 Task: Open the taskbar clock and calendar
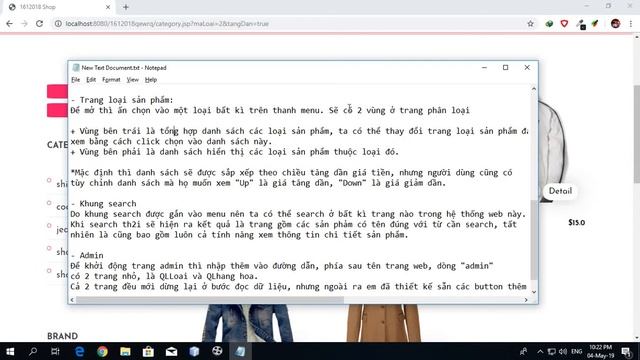600,351
